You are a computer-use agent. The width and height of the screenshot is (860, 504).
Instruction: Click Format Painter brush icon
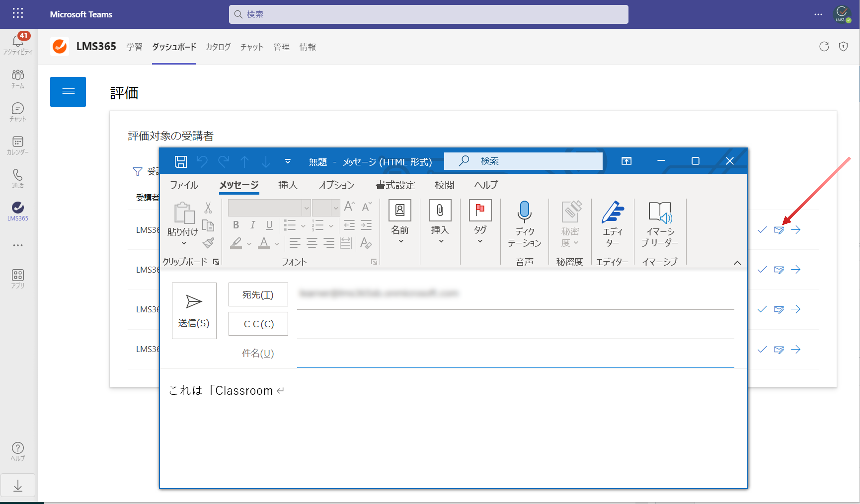[x=208, y=243]
